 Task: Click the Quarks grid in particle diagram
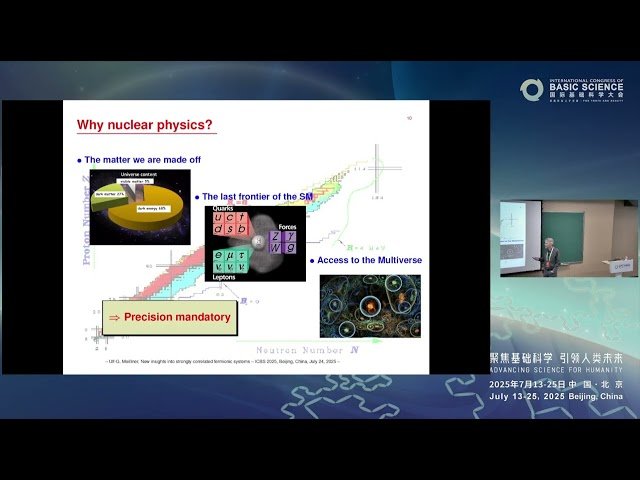point(230,228)
